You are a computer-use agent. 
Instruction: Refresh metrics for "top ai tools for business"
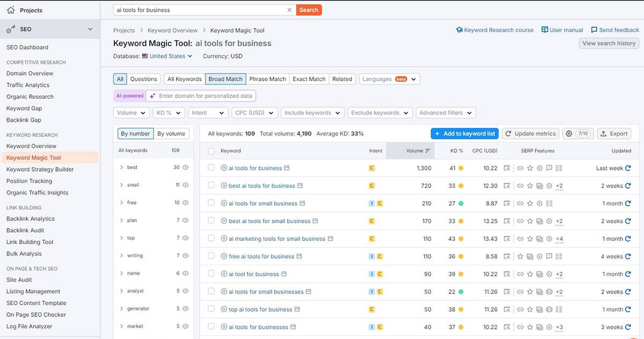(628, 309)
